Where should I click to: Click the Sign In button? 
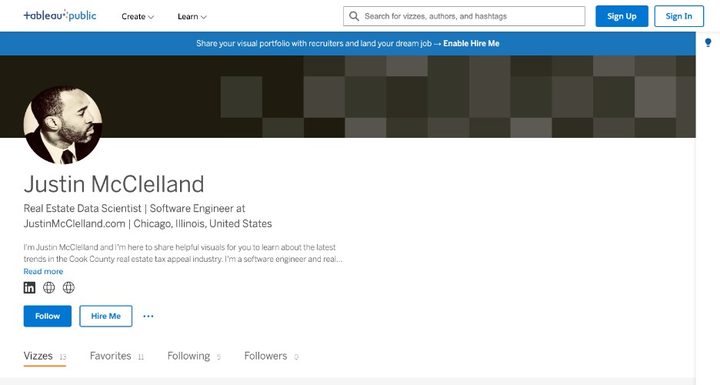[x=679, y=16]
